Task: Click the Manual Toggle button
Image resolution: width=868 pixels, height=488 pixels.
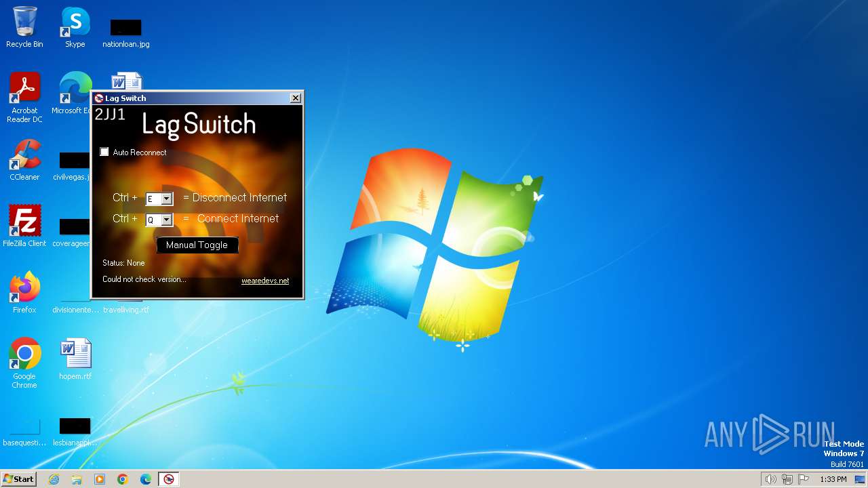Action: [197, 245]
